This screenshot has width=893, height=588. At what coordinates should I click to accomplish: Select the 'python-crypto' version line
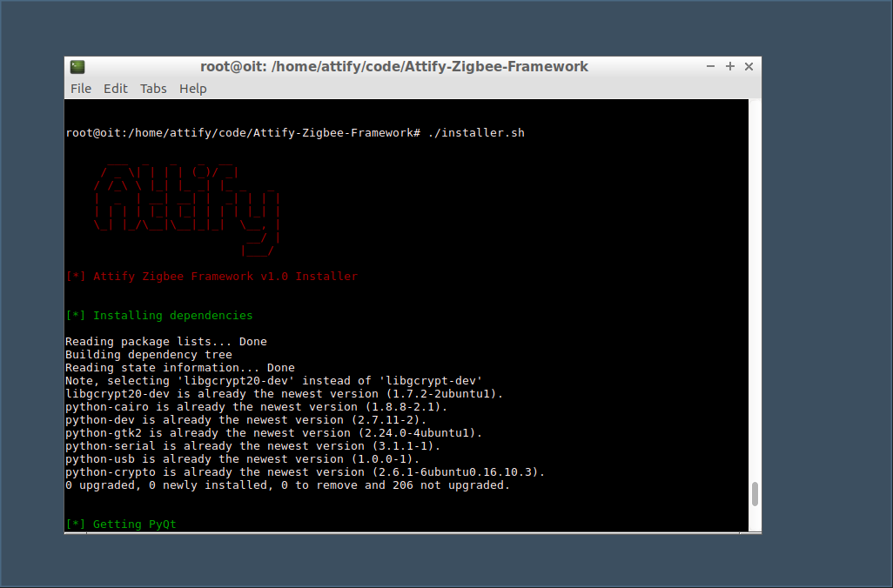(305, 471)
